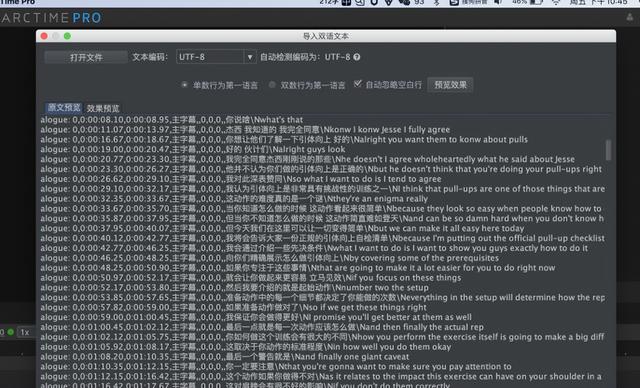
Task: Click the line 'Nand then finally the actual rep'
Action: 262,327
